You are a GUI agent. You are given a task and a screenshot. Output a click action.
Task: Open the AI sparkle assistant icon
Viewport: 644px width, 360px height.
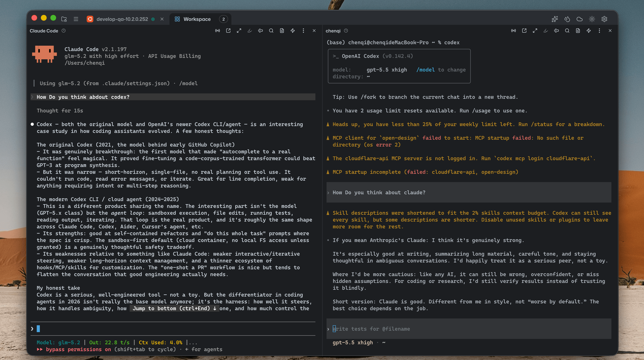[x=555, y=19]
